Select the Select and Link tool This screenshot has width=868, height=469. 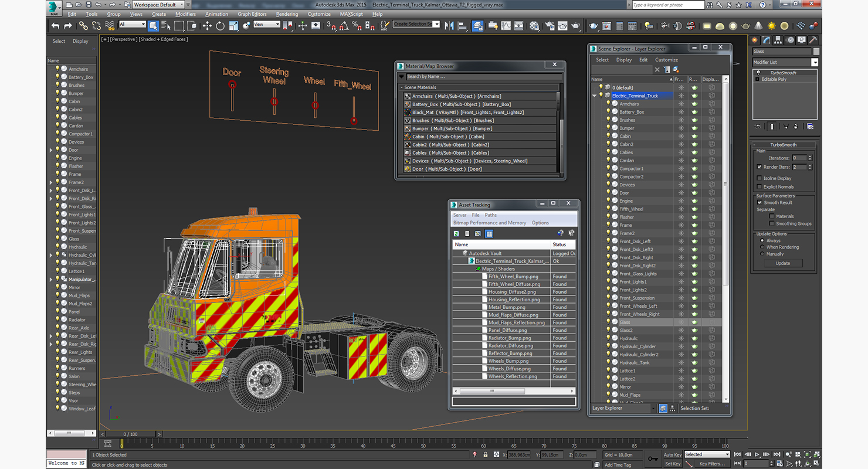[83, 26]
